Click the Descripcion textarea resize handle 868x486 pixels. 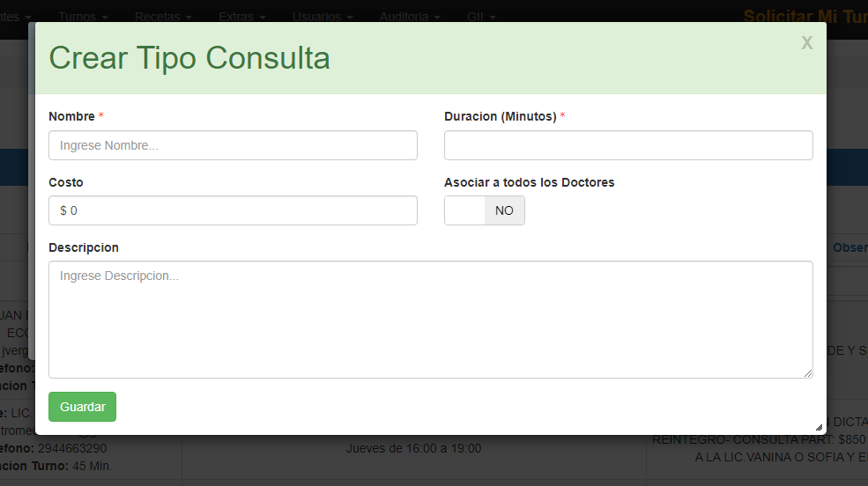[808, 373]
